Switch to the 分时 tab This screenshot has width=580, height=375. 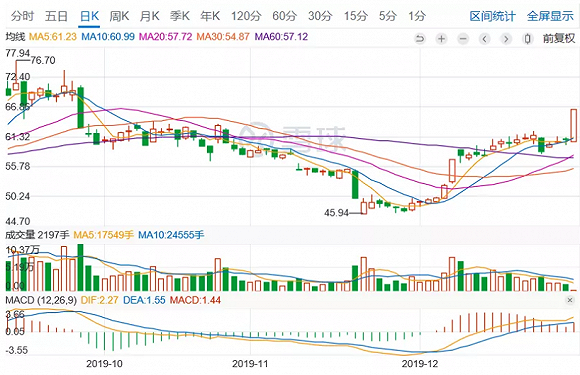point(22,16)
